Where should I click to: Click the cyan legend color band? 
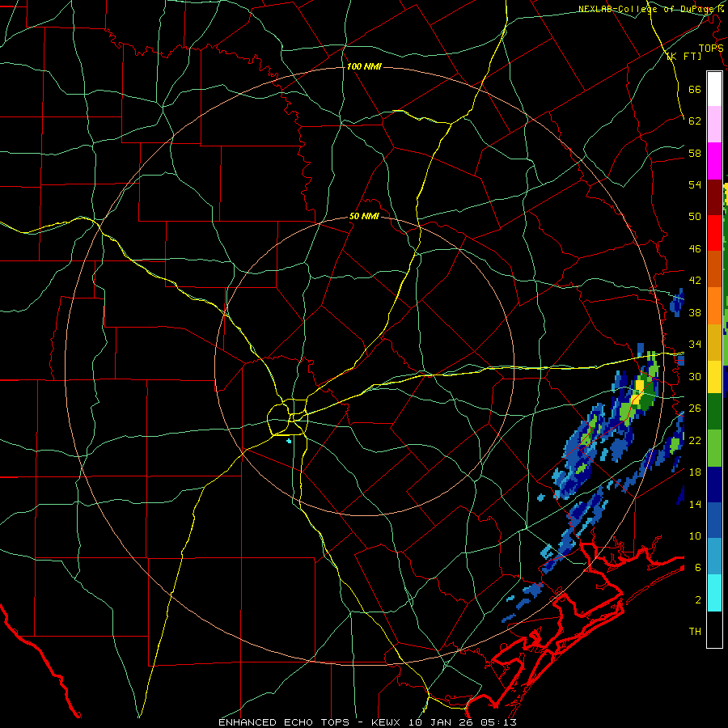tap(714, 593)
